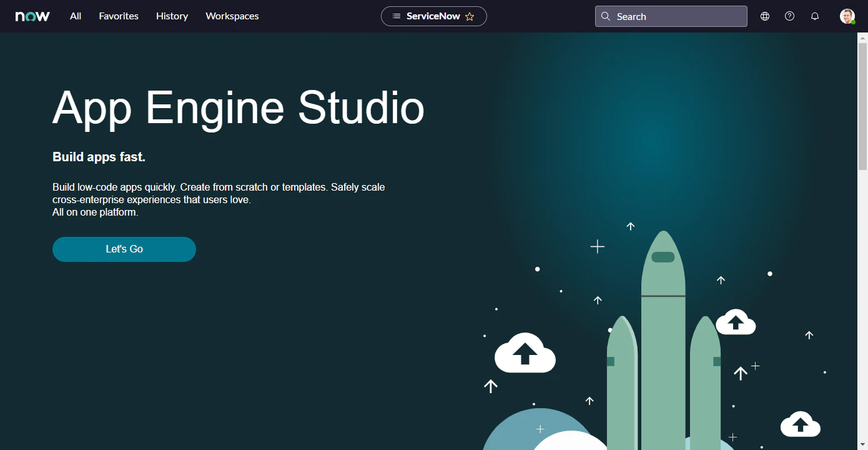
Task: Toggle the favorite star next to ServiceNow
Action: [470, 16]
